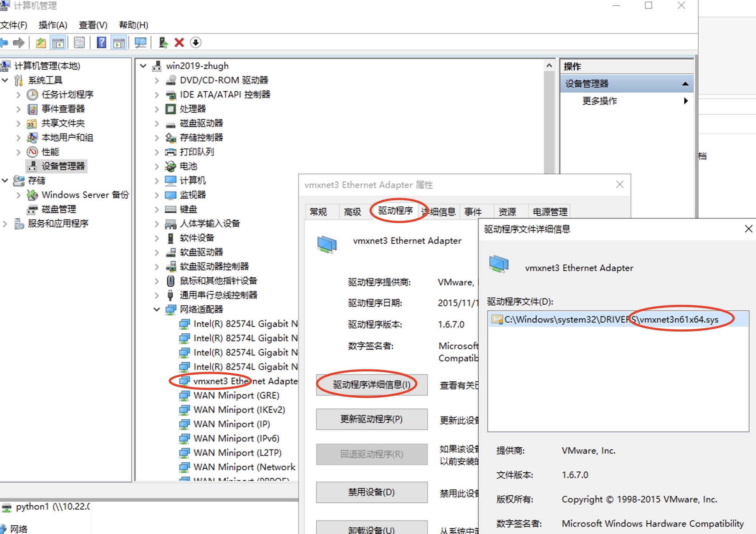Select 共享文件夹 in the left tree
Viewport: 756px width, 534px height.
(63, 123)
